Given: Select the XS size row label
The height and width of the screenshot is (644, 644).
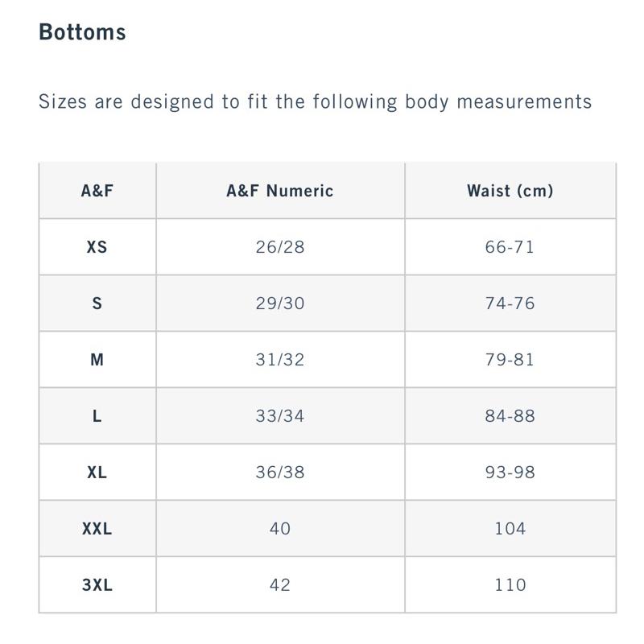Looking at the screenshot, I should [97, 247].
